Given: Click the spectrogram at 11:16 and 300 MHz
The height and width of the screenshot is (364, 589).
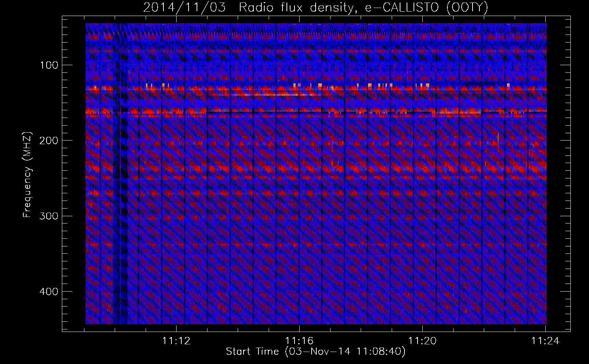Looking at the screenshot, I should coord(299,216).
